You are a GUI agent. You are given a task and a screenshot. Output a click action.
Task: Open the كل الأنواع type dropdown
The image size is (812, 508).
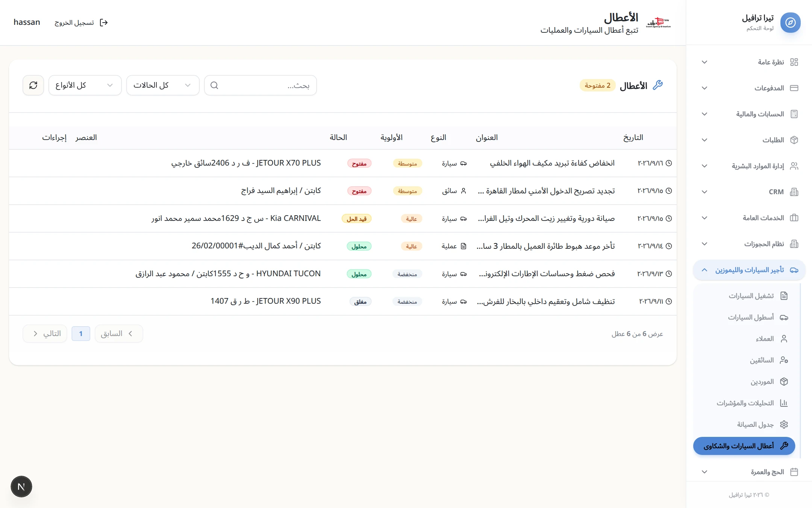point(85,85)
